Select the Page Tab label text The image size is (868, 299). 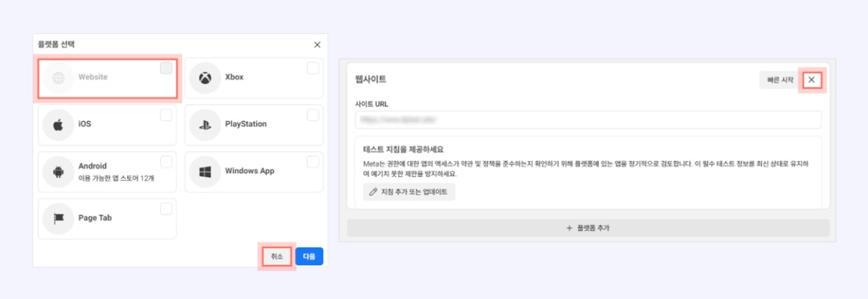[96, 218]
